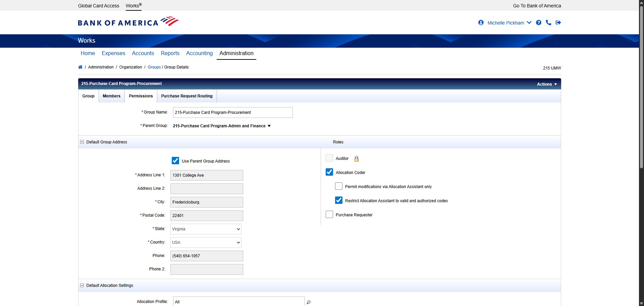
Task: Enable the Purchase Requester role
Action: (329, 214)
